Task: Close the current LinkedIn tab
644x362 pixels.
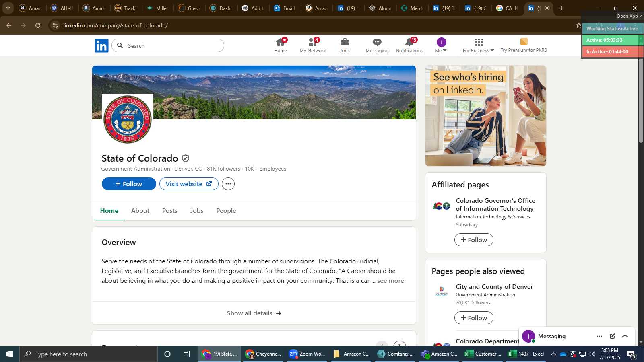Action: (x=547, y=8)
